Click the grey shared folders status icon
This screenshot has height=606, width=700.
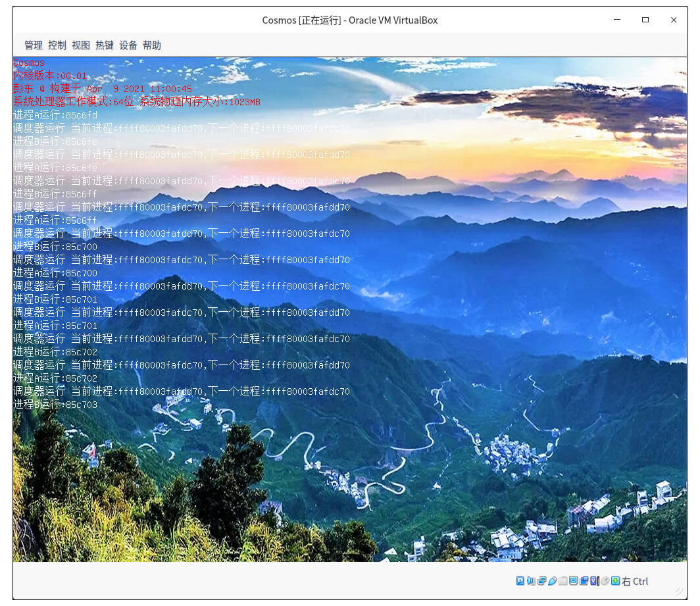click(x=563, y=580)
